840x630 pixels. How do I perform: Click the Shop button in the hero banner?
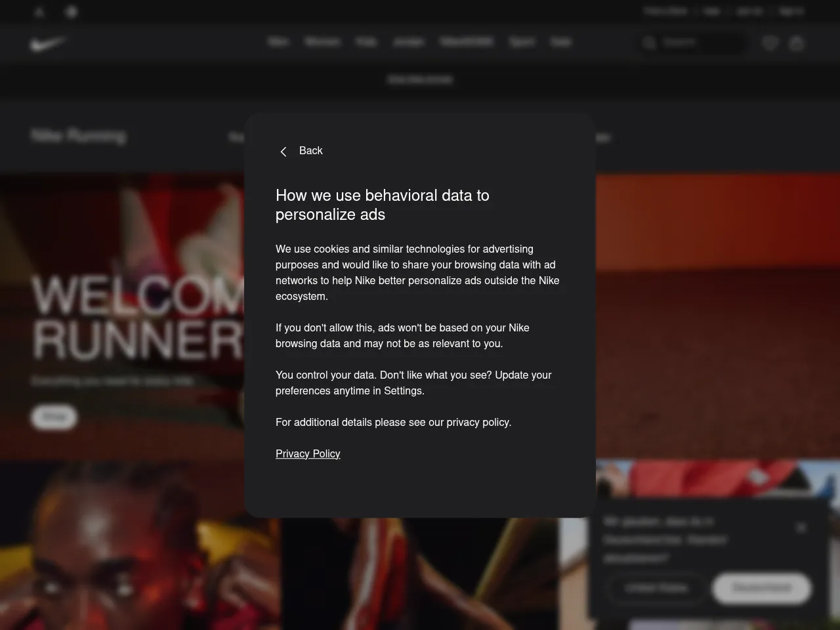pyautogui.click(x=53, y=417)
